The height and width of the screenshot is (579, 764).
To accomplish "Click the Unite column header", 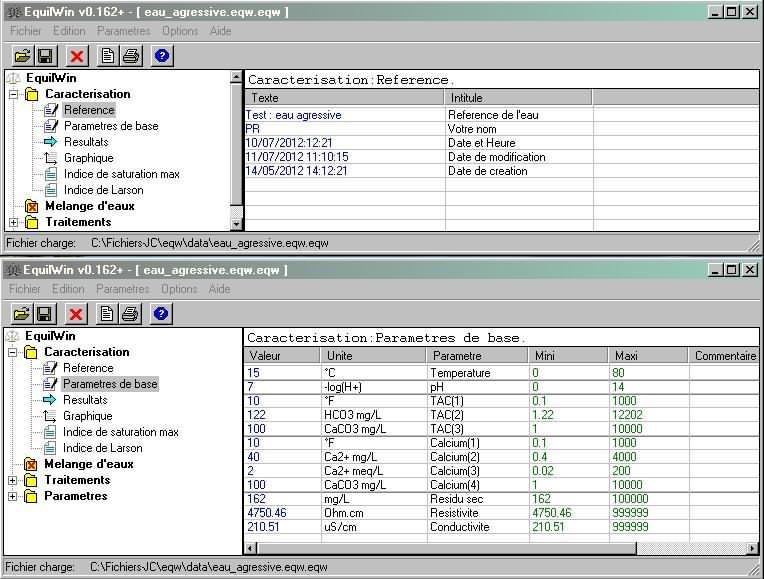I will tap(373, 356).
